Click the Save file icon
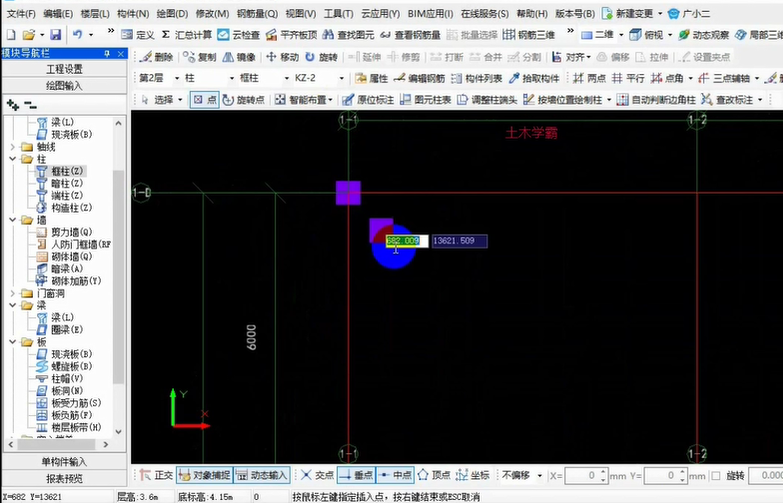 [55, 35]
